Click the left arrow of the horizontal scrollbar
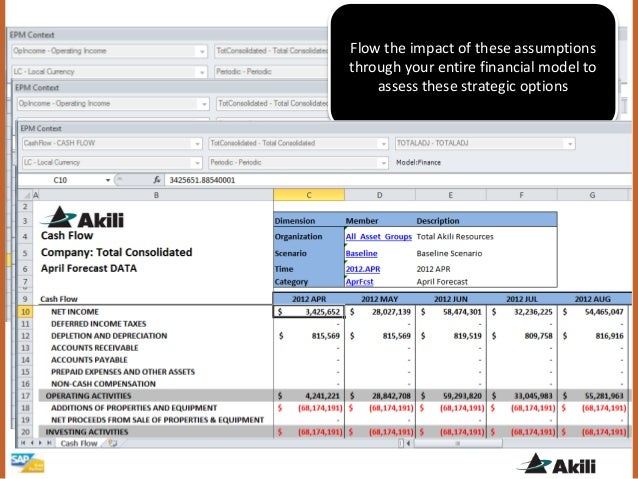Image resolution: width=638 pixels, height=479 pixels. [x=409, y=443]
